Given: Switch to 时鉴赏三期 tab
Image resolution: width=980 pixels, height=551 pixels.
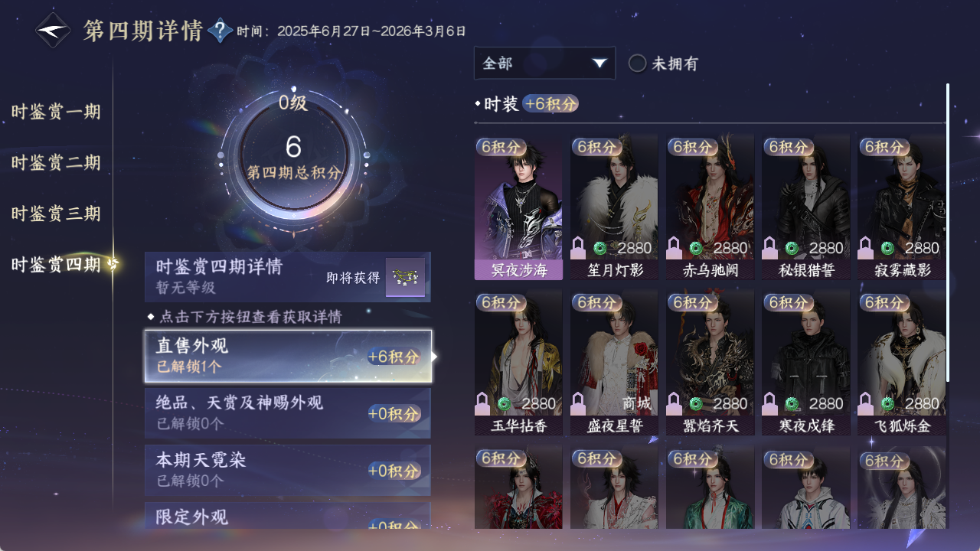Looking at the screenshot, I should [56, 214].
